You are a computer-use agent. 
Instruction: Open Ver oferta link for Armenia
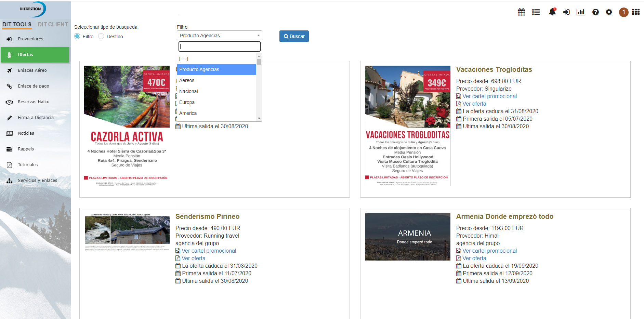(x=474, y=258)
